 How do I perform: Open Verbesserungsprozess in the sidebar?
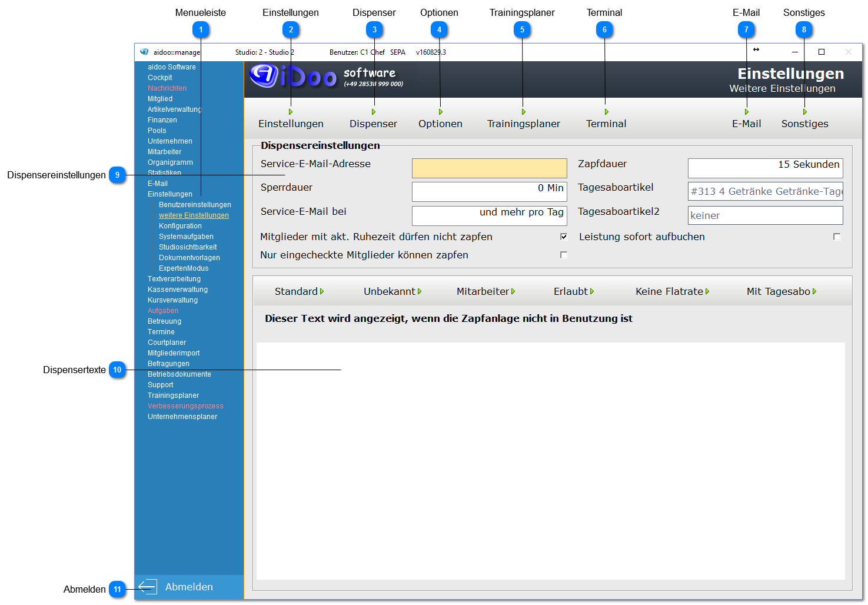click(x=185, y=406)
